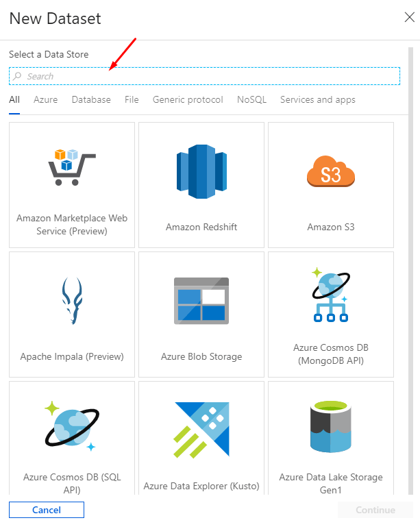The width and height of the screenshot is (420, 529).
Task: Choose the Azure Blob Storage icon
Action: [201, 301]
